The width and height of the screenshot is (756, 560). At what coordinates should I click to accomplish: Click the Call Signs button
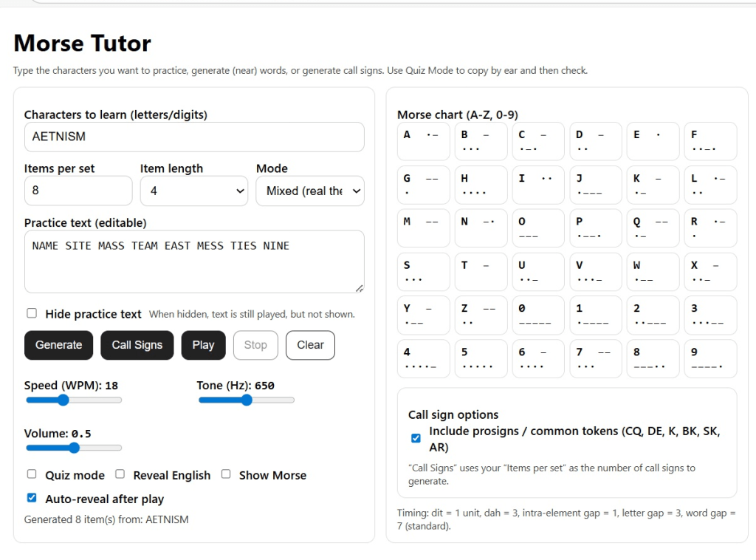pyautogui.click(x=137, y=345)
